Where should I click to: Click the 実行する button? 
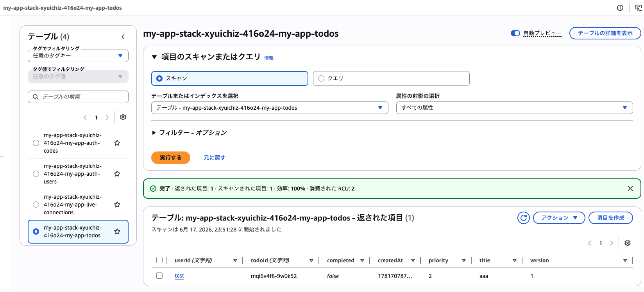pyautogui.click(x=171, y=158)
